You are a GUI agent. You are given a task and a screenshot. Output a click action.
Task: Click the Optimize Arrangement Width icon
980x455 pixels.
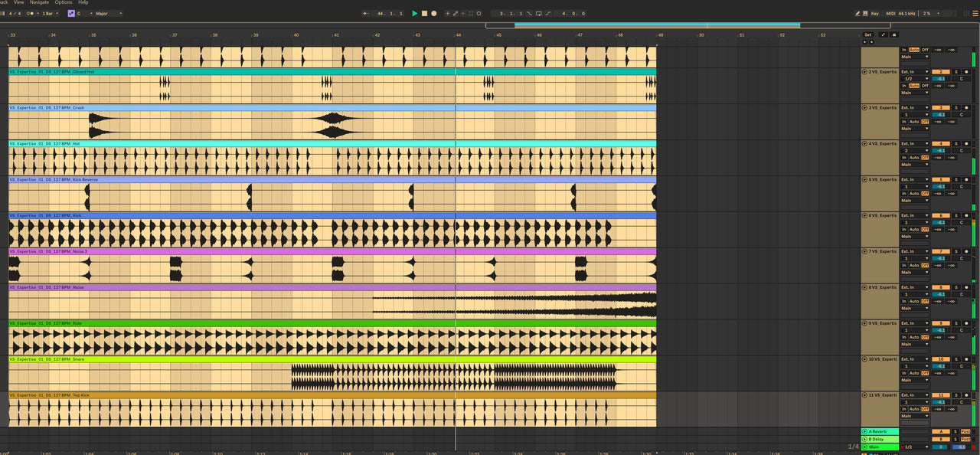coord(884,34)
